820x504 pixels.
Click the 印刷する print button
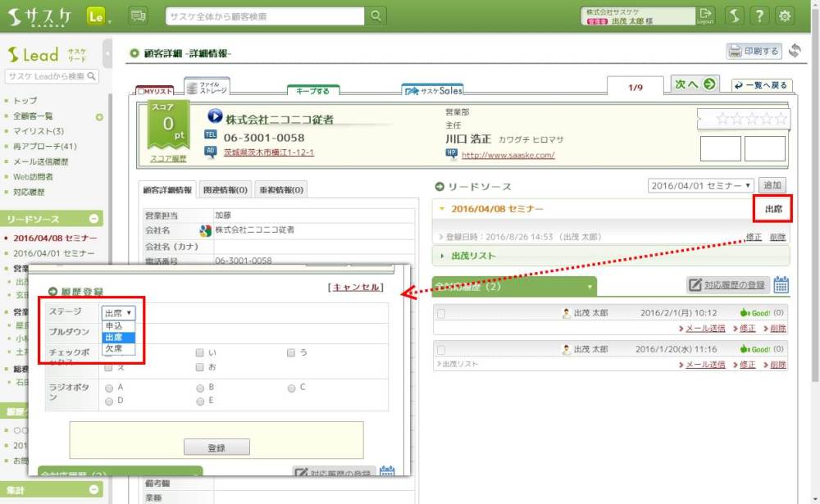coord(754,51)
